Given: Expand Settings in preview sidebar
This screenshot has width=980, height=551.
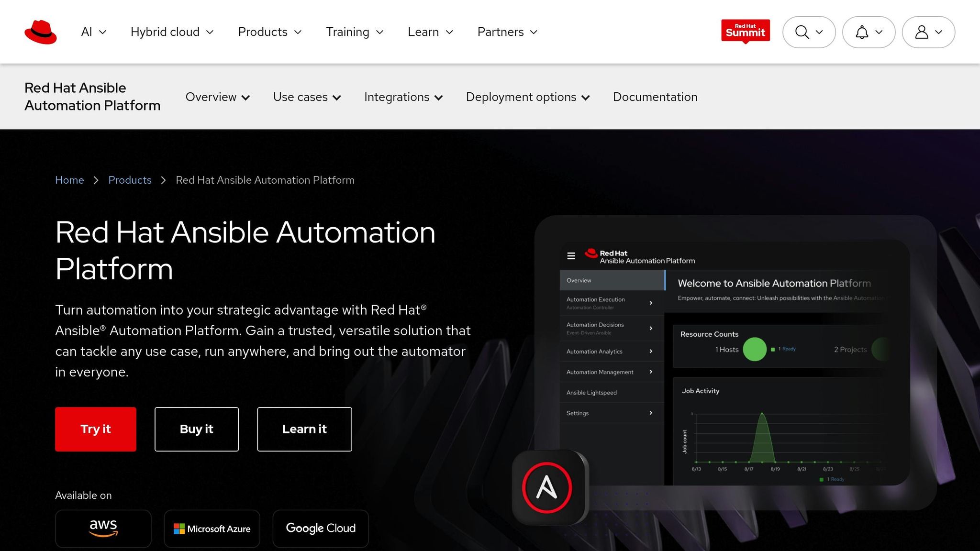Looking at the screenshot, I should [612, 413].
